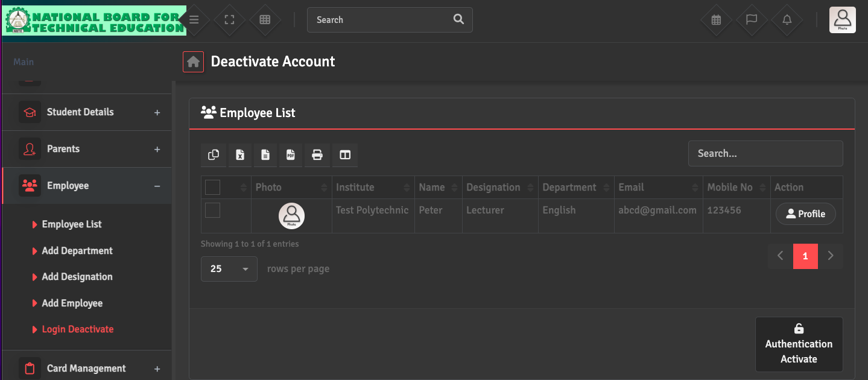This screenshot has height=380, width=868.
Task: Open the calendar icon in header
Action: pyautogui.click(x=716, y=20)
